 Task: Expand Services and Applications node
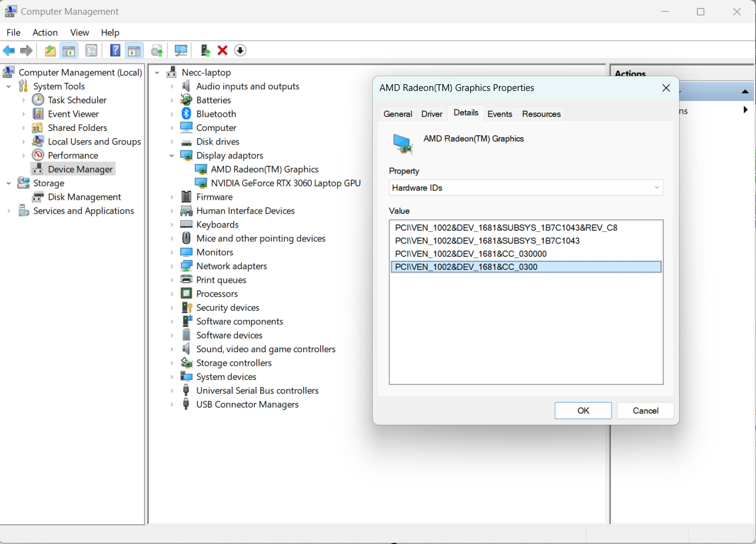(9, 211)
